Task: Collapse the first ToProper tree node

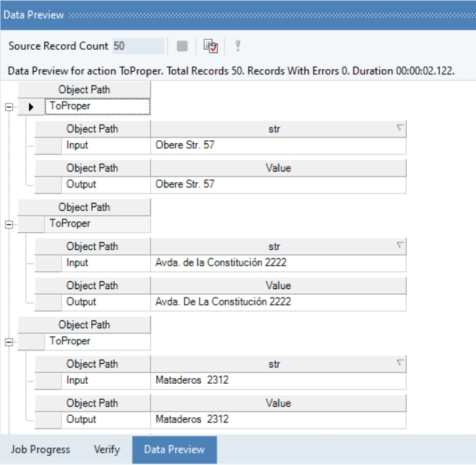Action: click(9, 107)
